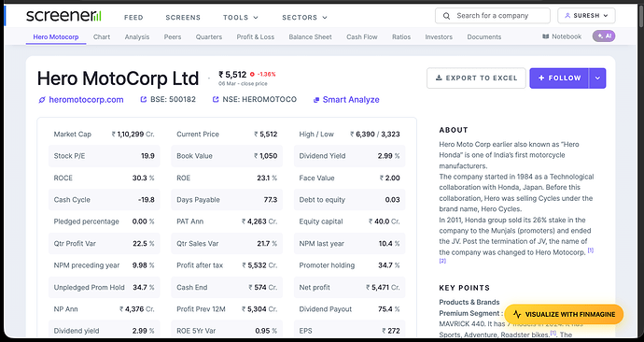Open the NSE: HEROMOTOCO link
644x342 pixels.
click(x=259, y=99)
